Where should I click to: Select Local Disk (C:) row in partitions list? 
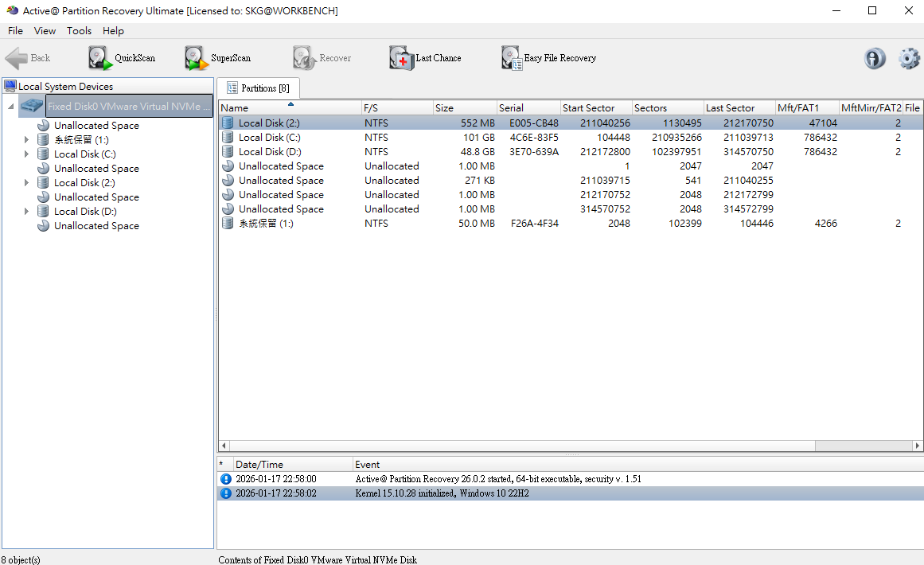[571, 138]
